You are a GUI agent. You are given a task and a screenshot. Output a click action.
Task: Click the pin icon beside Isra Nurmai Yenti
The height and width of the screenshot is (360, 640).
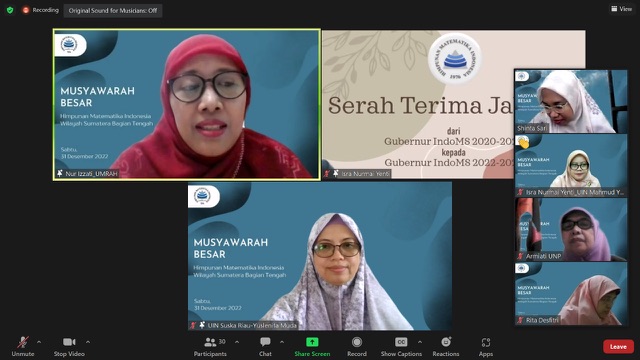tap(336, 173)
